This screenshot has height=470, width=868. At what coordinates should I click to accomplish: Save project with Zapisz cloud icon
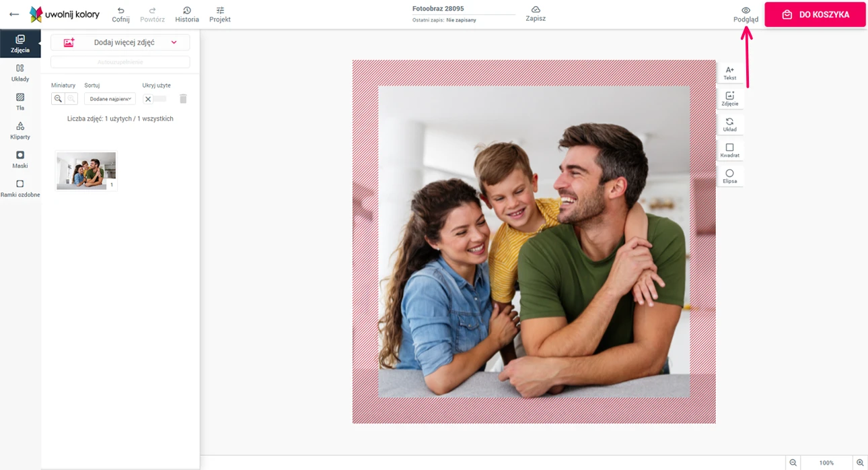tap(536, 10)
